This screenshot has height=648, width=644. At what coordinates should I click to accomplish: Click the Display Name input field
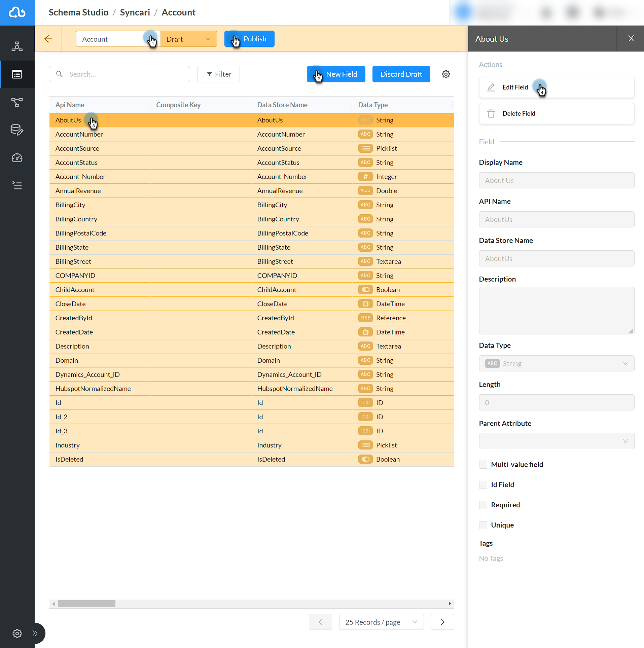pyautogui.click(x=557, y=180)
